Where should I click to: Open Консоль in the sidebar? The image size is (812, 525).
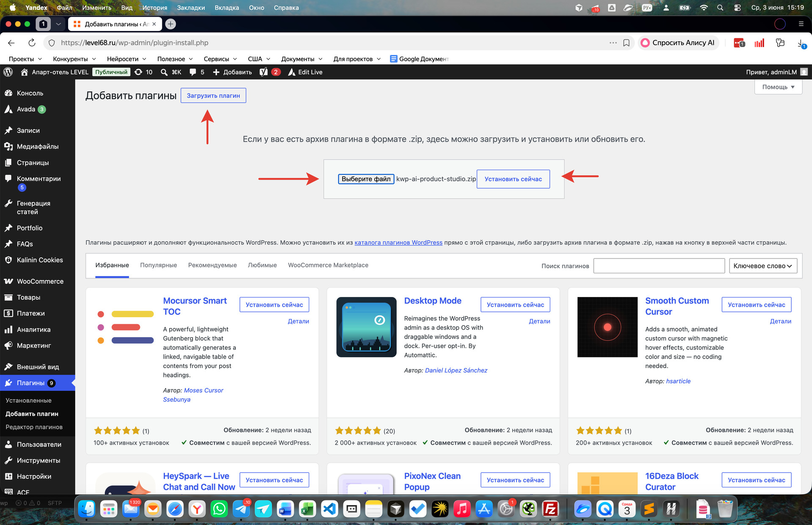(30, 93)
